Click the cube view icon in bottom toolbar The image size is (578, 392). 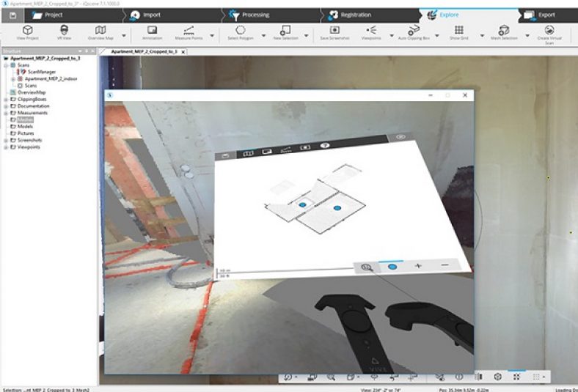pyautogui.click(x=497, y=377)
